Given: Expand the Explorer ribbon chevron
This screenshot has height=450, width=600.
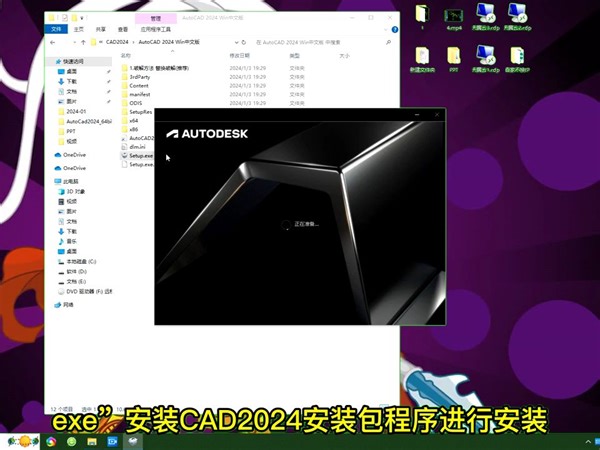Looking at the screenshot, I should tap(385, 29).
